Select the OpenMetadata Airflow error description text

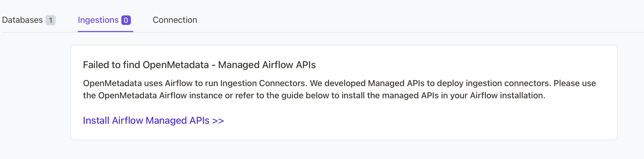click(x=342, y=89)
